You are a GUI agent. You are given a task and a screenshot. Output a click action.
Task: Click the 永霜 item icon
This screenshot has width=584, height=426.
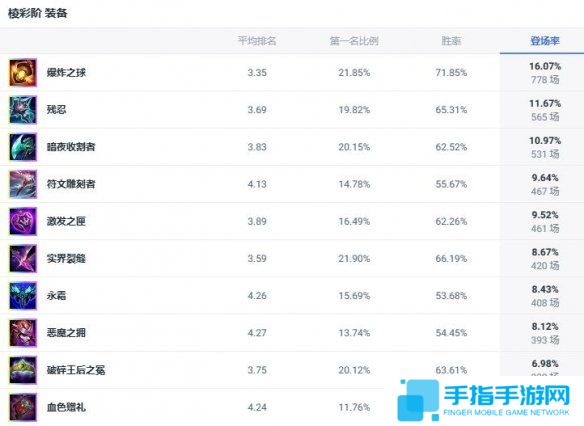[23, 296]
